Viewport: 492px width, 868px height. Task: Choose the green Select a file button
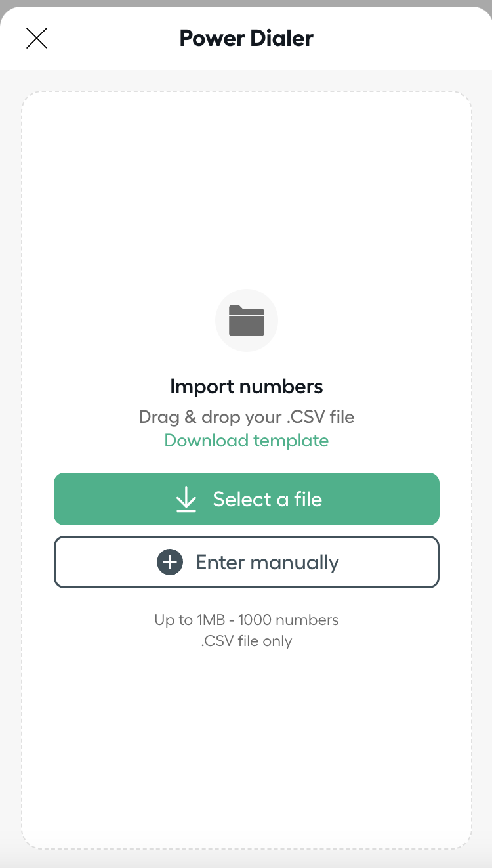pyautogui.click(x=247, y=499)
